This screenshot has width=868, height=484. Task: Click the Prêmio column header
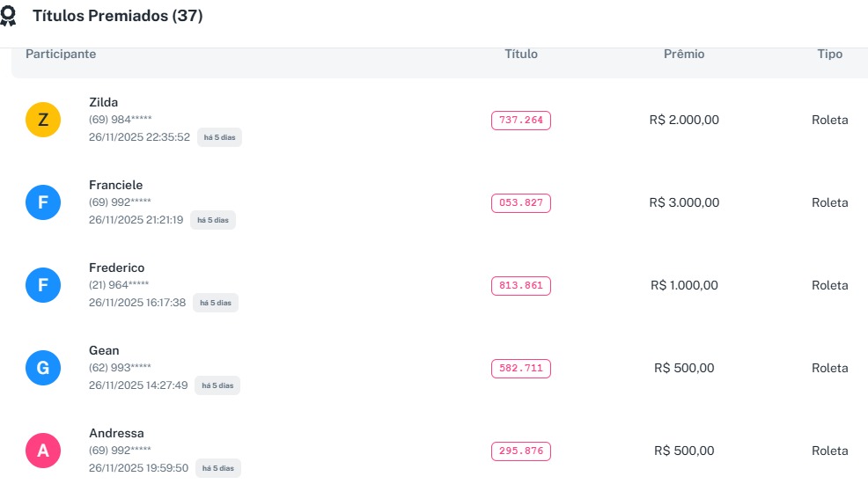[x=684, y=55]
